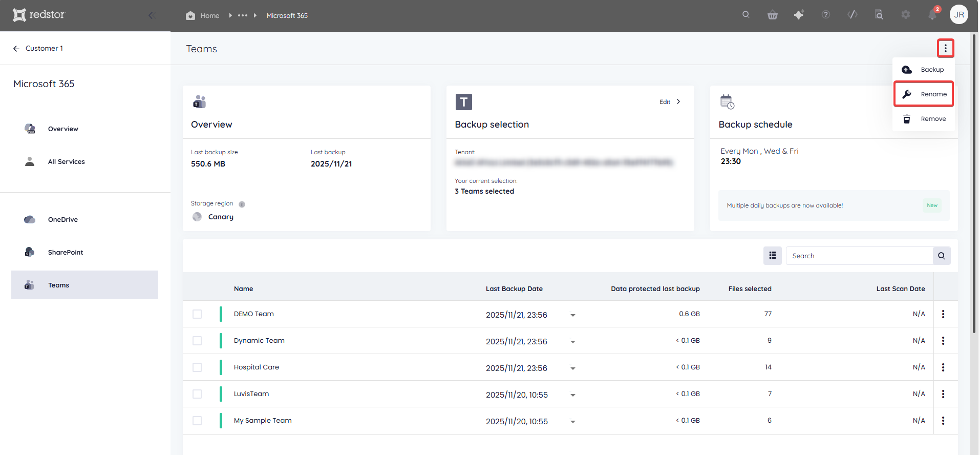Image resolution: width=980 pixels, height=455 pixels.
Task: Tick the Hospital Care checkbox
Action: point(197,367)
